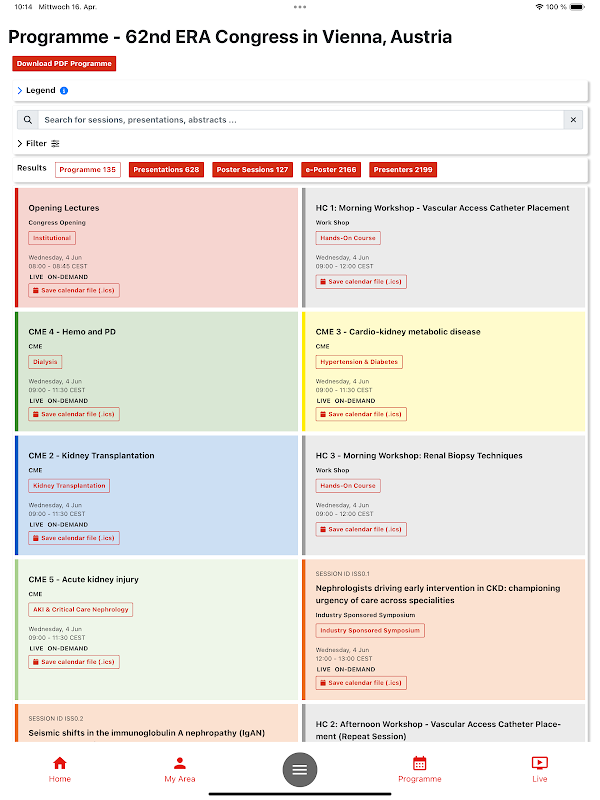Click the AKI & Critical Care Nephrology tag
Screen dimensions: 600x800
click(x=81, y=610)
